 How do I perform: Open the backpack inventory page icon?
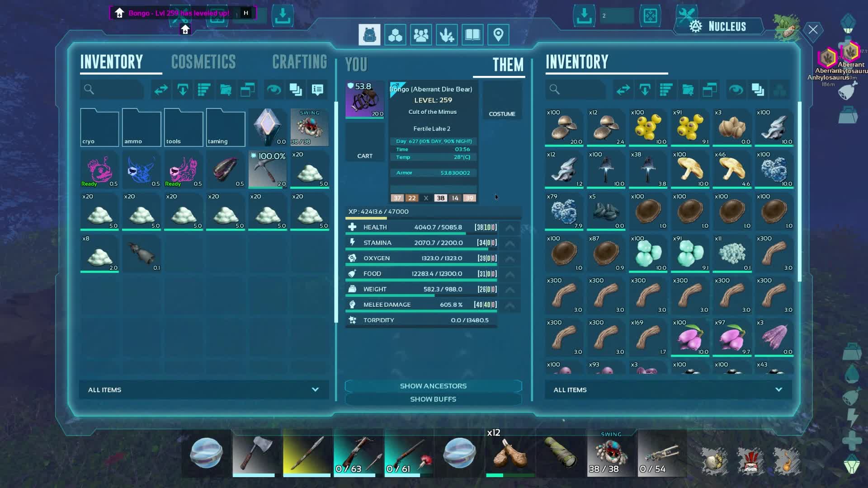[x=369, y=35]
